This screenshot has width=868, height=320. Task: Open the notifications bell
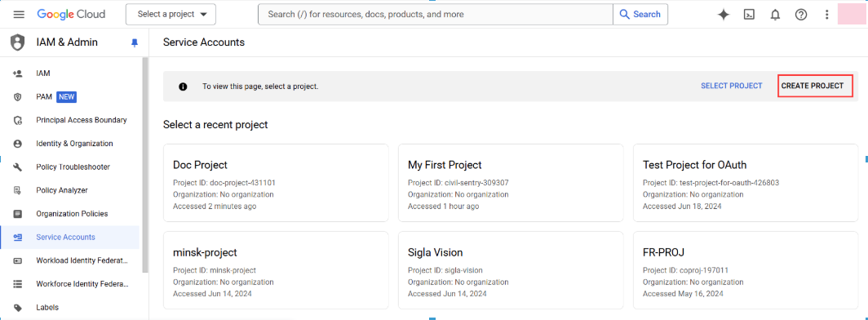tap(775, 15)
